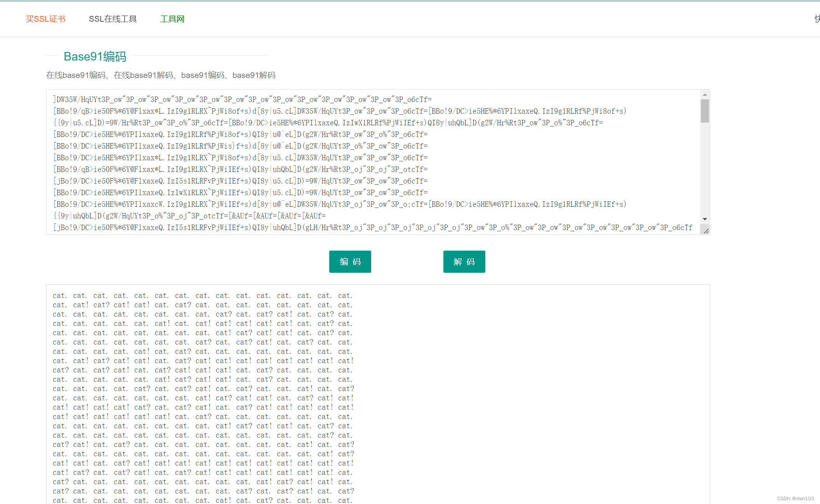
Task: Click the base91解码 keyword in description
Action: (254, 75)
